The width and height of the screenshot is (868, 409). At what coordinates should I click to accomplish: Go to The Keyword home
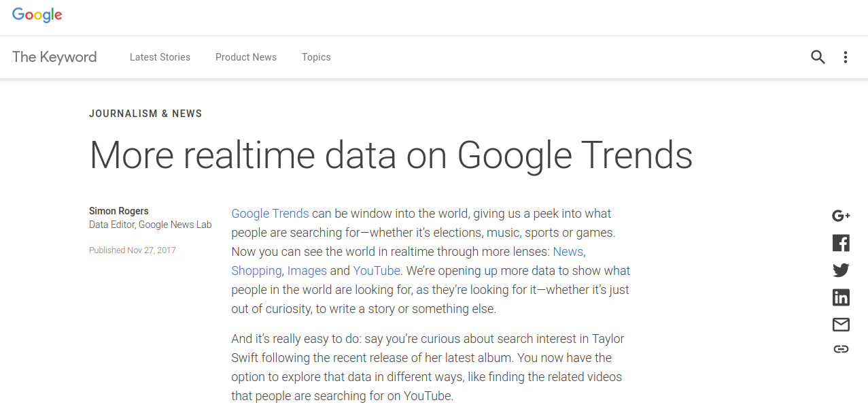54,57
